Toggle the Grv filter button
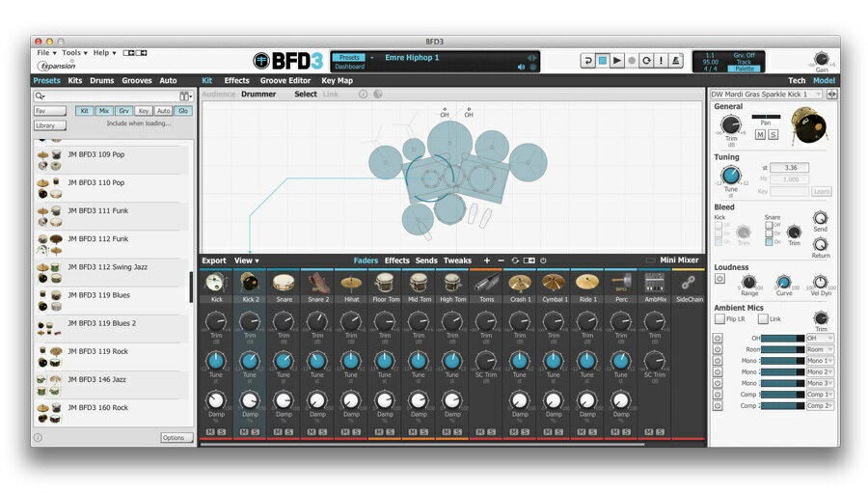Viewport: 868px width, 493px height. tap(124, 111)
